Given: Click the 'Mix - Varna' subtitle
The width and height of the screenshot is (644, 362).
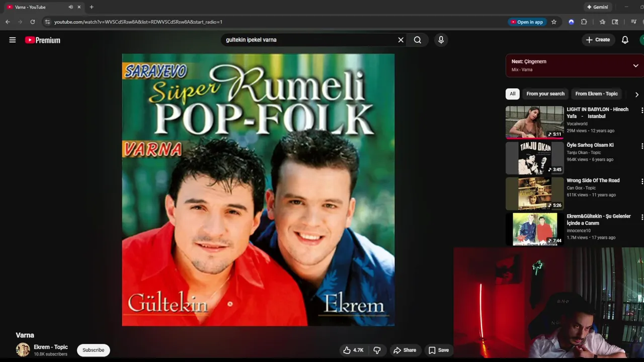Looking at the screenshot, I should [522, 70].
